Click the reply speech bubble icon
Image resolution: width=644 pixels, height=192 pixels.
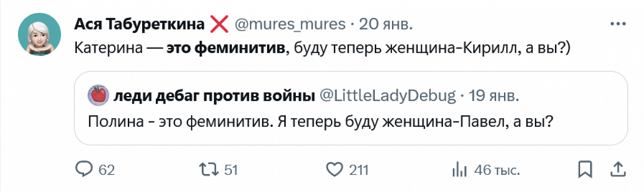click(x=85, y=170)
